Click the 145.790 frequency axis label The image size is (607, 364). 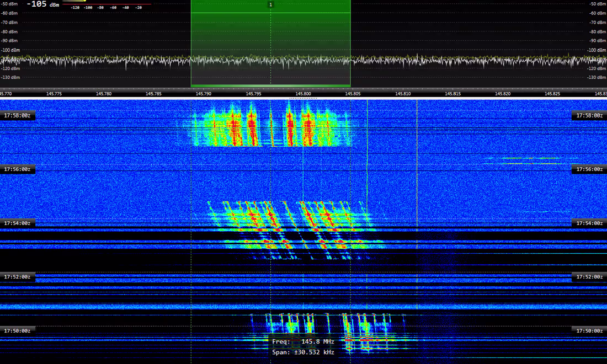[x=204, y=94]
